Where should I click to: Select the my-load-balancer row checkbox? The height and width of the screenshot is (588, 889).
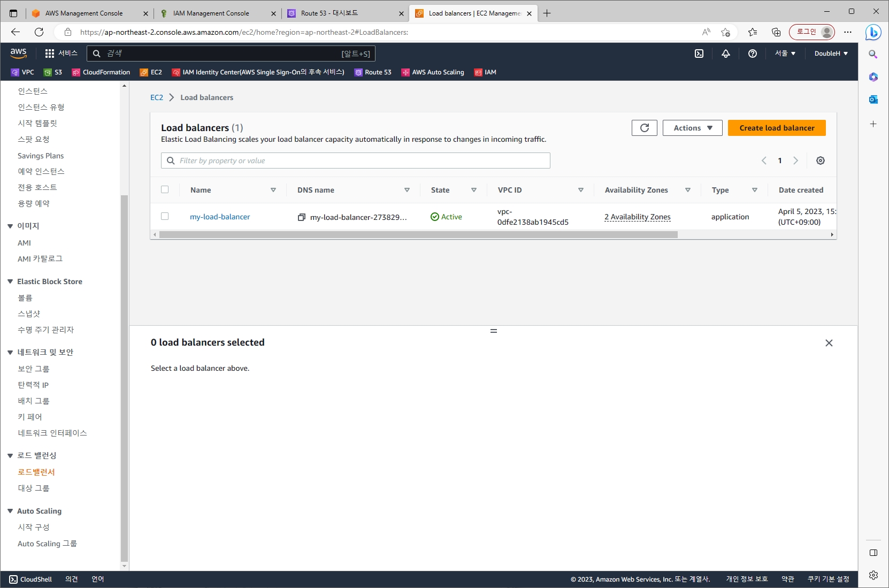click(165, 216)
